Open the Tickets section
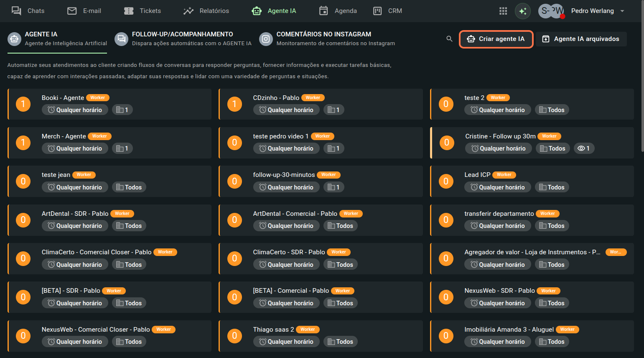This screenshot has height=358, width=644. pos(143,11)
